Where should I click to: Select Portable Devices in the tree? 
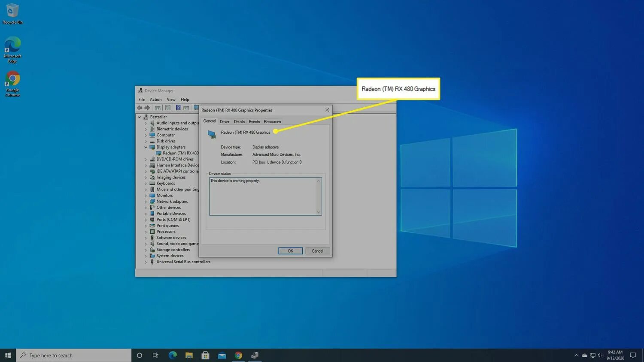tap(171, 214)
